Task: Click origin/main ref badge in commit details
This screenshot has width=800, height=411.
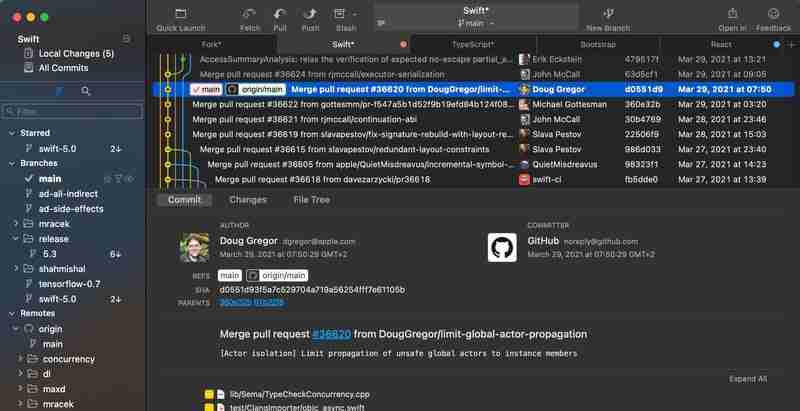Action: (x=277, y=276)
